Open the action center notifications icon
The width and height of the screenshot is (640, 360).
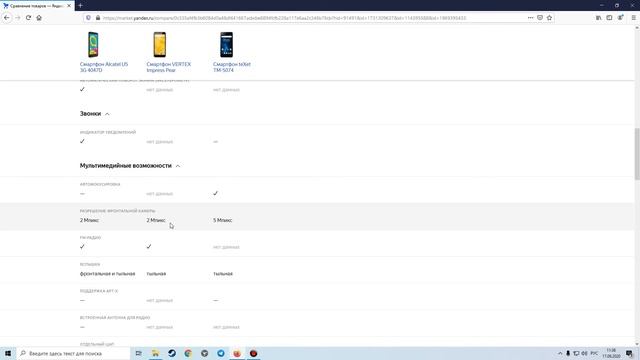point(629,353)
